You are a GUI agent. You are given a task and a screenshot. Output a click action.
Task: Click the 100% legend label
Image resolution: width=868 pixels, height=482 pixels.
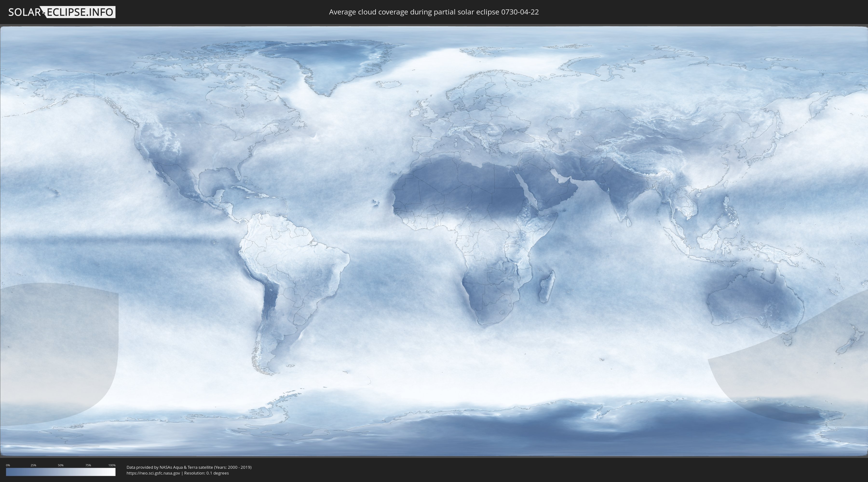[112, 465]
